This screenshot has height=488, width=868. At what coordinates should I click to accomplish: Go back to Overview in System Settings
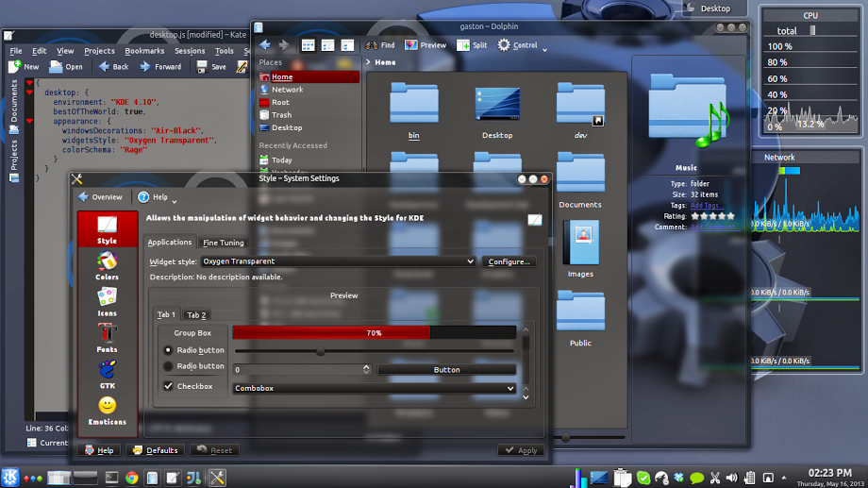pos(100,196)
